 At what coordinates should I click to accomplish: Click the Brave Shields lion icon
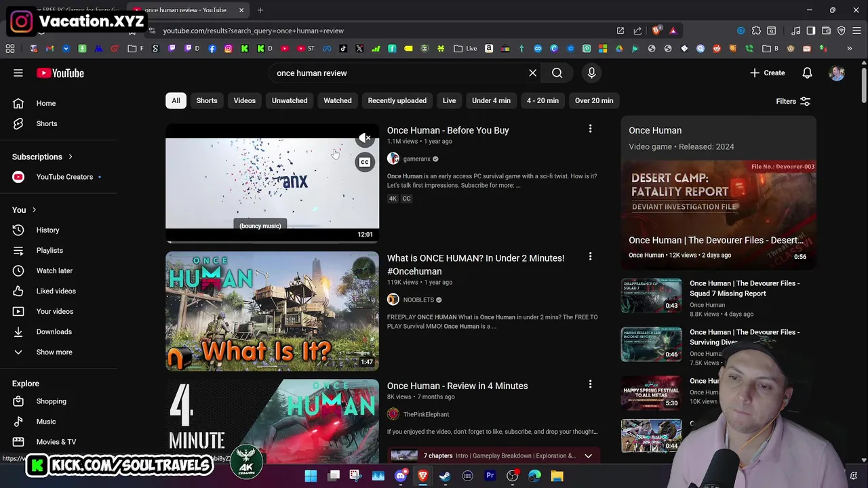tap(656, 30)
